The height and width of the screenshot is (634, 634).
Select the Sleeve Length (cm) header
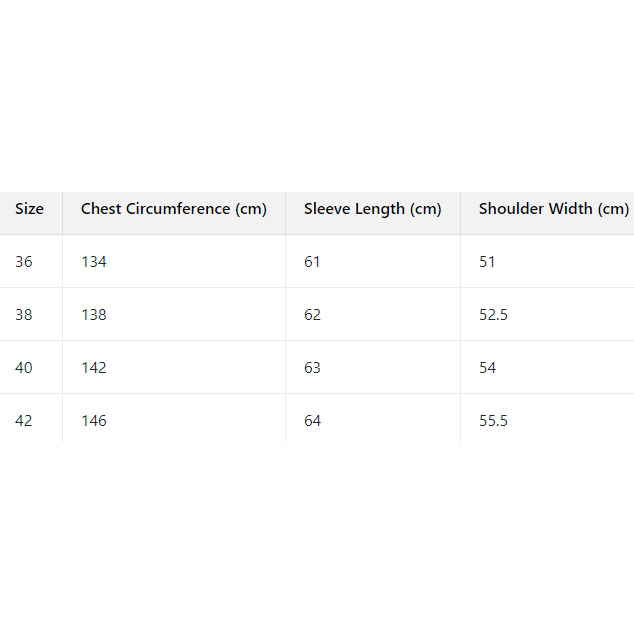(372, 209)
